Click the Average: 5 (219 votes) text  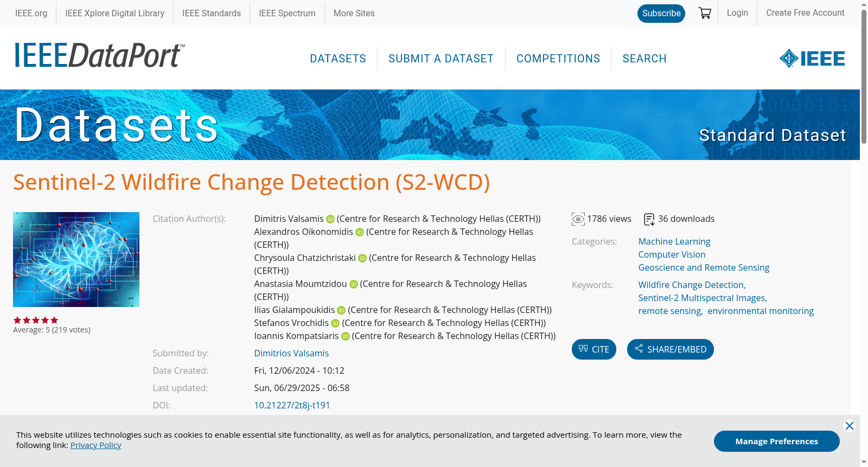coord(52,330)
